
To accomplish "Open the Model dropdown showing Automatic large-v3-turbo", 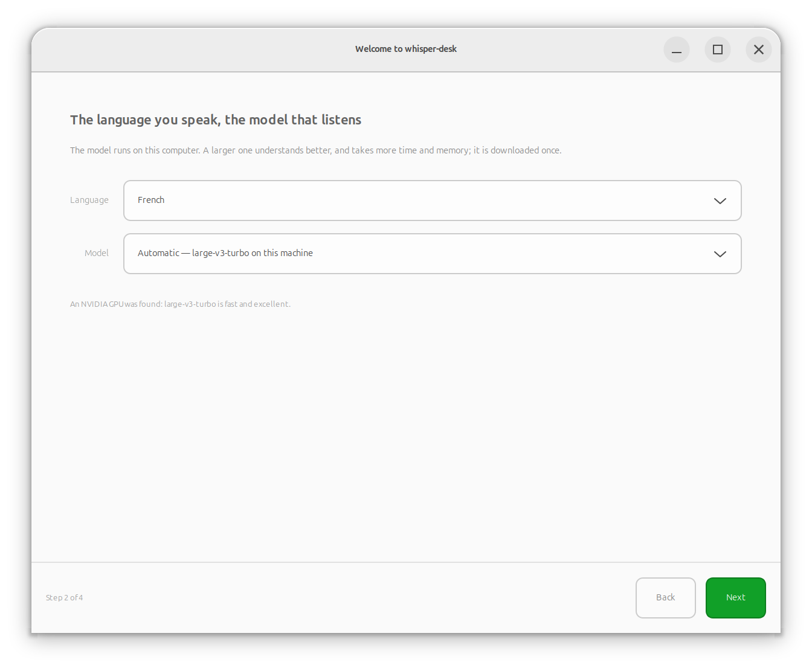I will coord(433,254).
